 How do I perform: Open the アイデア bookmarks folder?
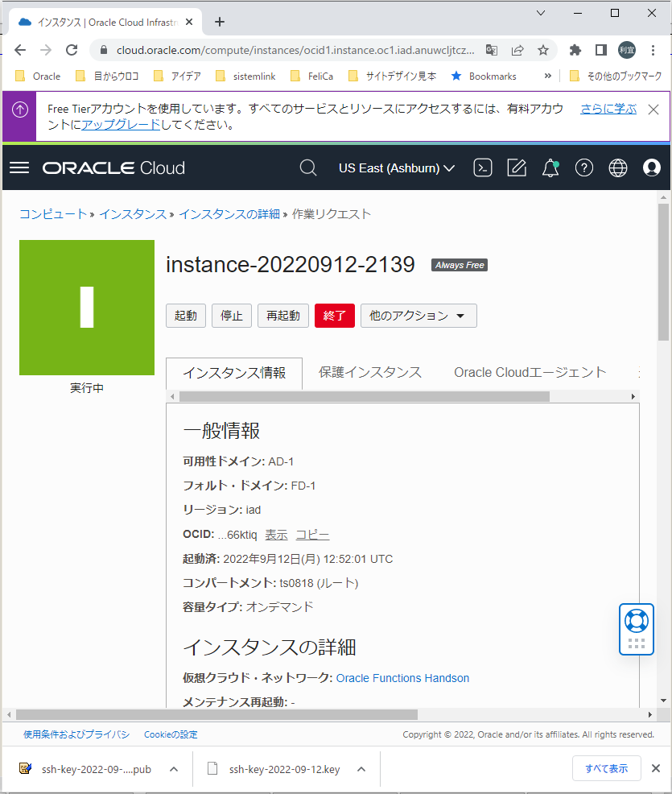pos(177,76)
